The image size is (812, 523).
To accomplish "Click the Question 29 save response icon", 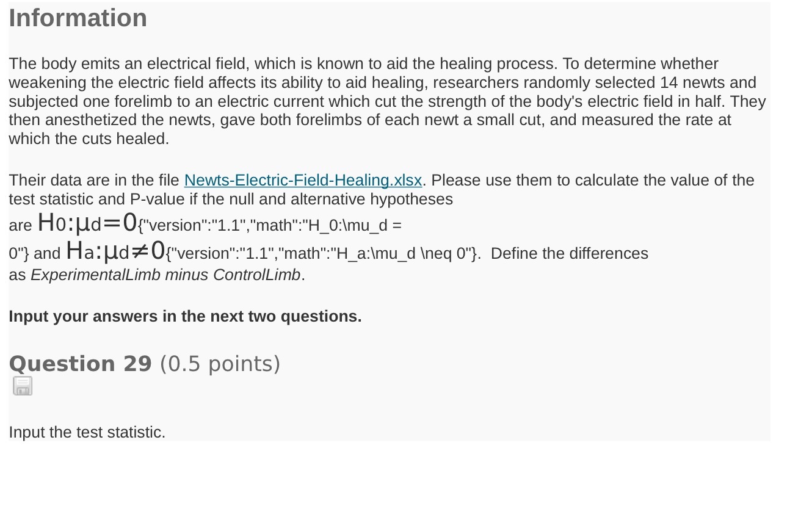I will click(22, 386).
